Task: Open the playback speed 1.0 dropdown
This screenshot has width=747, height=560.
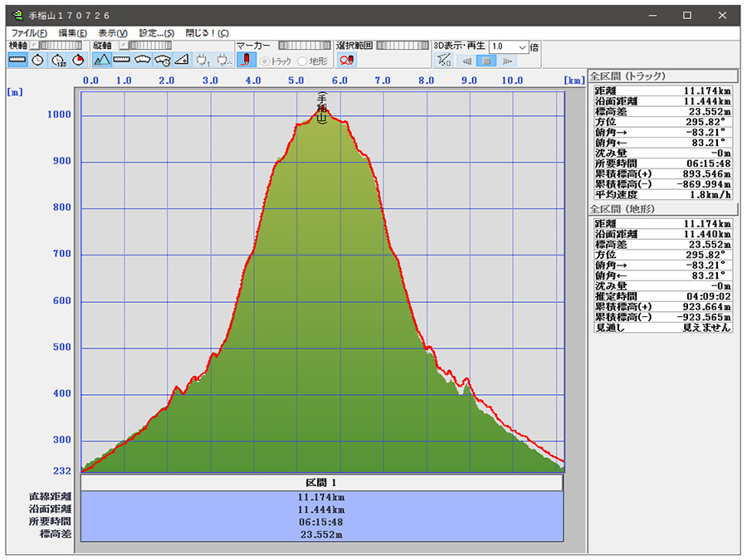Action: point(522,46)
